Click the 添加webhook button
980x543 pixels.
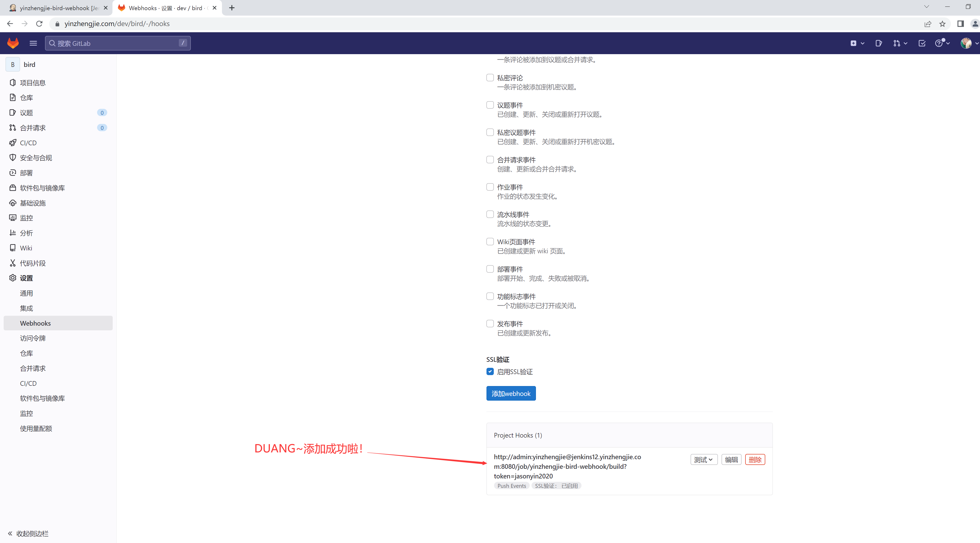pos(510,394)
